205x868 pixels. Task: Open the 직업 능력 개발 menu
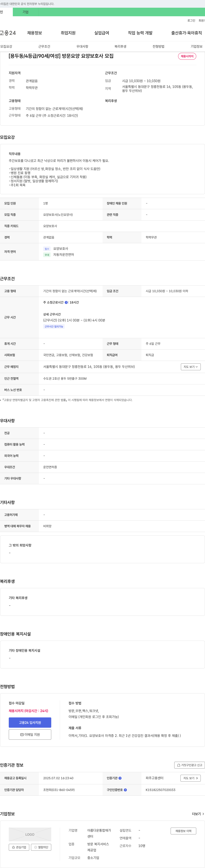click(140, 33)
